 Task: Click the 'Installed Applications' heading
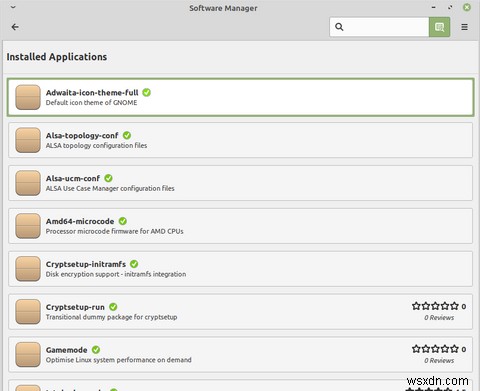pos(57,57)
